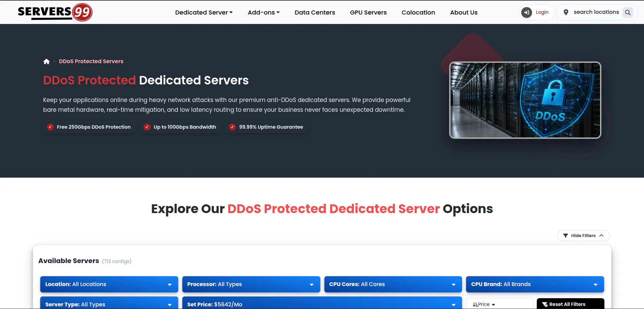This screenshot has height=309, width=644.
Task: Click the Servers99 logo
Action: tap(55, 12)
